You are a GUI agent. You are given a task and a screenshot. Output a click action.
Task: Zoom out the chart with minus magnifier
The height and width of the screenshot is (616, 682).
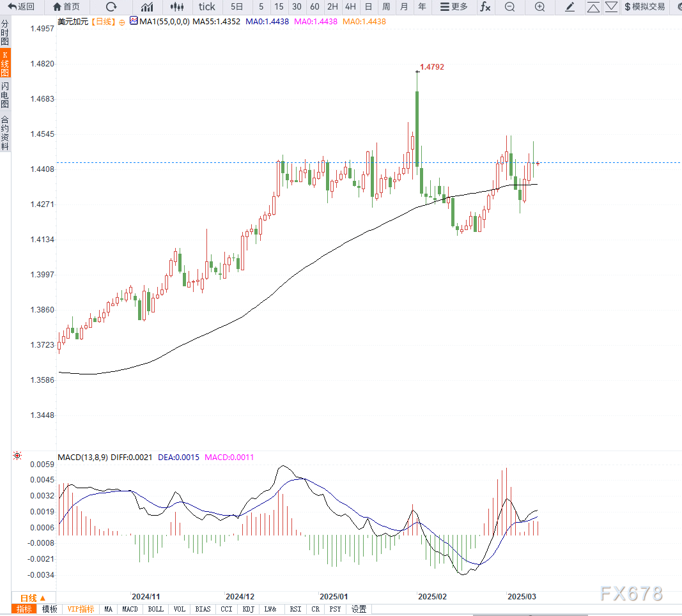510,6
